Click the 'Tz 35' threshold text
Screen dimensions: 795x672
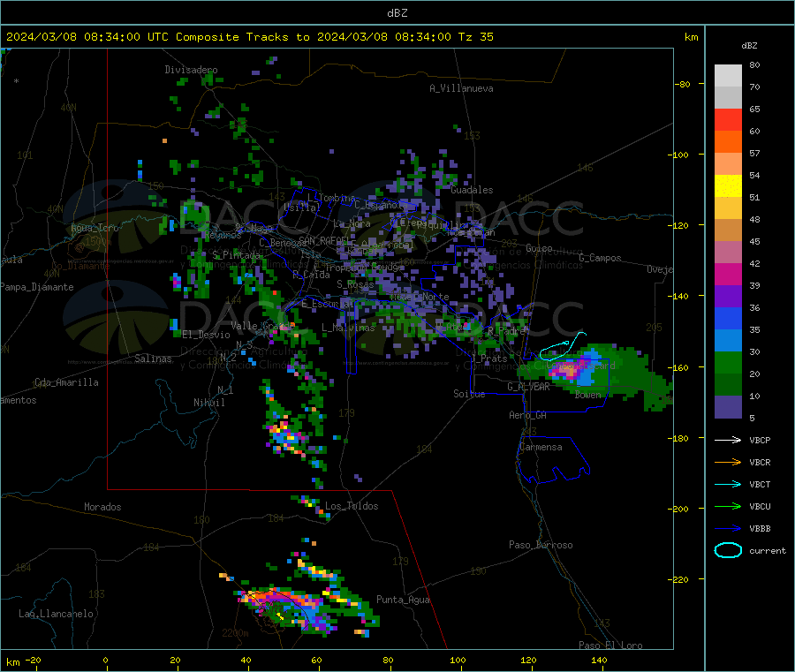pyautogui.click(x=475, y=37)
